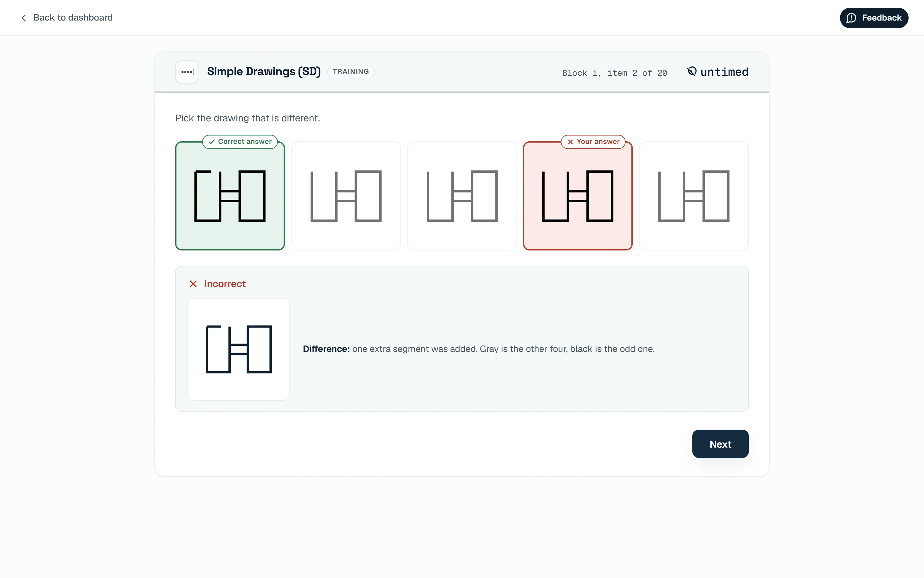Viewport: 924px width, 578px height.
Task: Select the second gray drawing option
Action: 346,196
